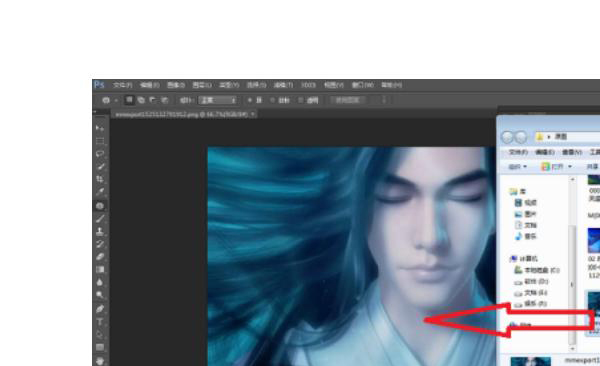This screenshot has height=366, width=600.
Task: Select the Dodge tool
Action: [100, 295]
